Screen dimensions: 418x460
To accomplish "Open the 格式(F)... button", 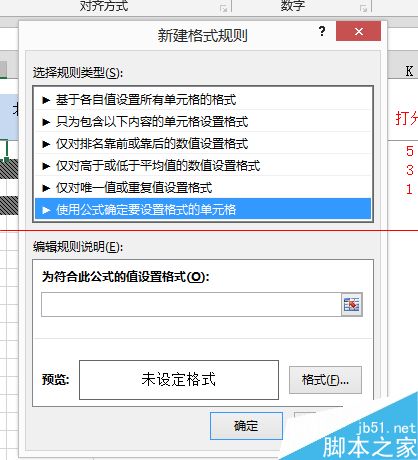I will (x=325, y=380).
